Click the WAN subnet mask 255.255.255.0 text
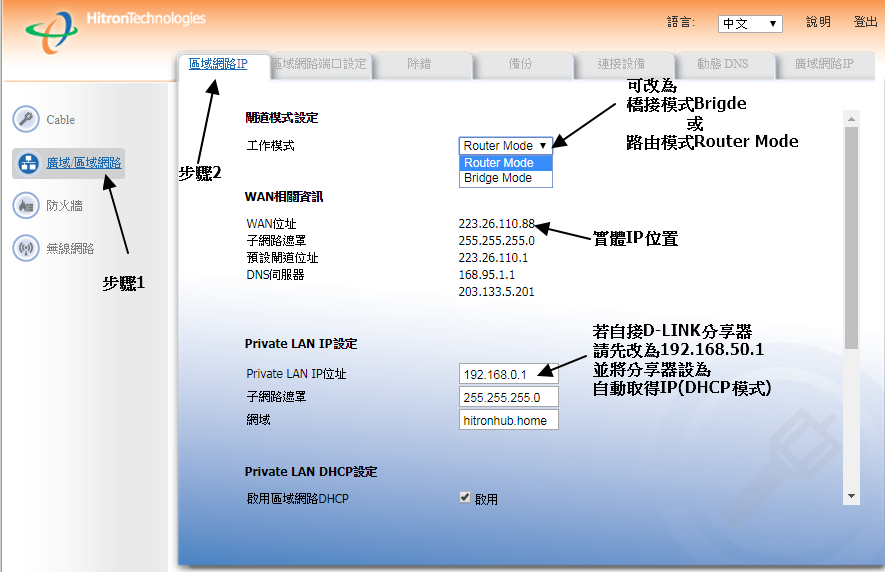Screen dimensions: 885x572 coord(496,241)
